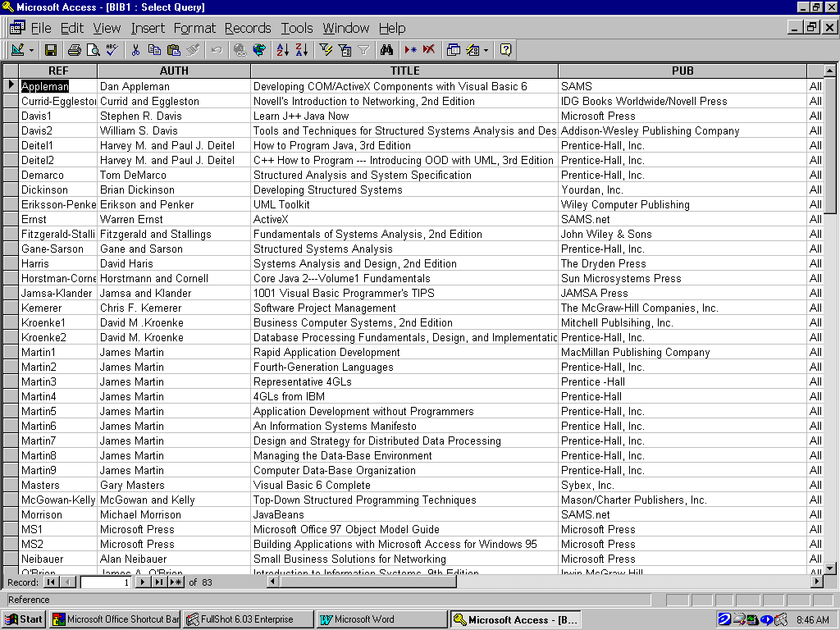Open Filter By Form
The image size is (840, 630).
pyautogui.click(x=345, y=50)
